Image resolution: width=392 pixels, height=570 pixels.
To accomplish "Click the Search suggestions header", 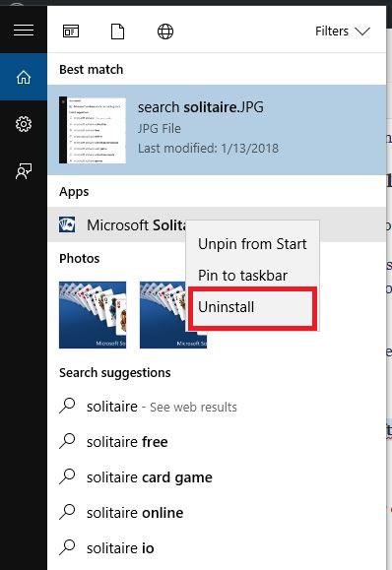I will click(115, 372).
